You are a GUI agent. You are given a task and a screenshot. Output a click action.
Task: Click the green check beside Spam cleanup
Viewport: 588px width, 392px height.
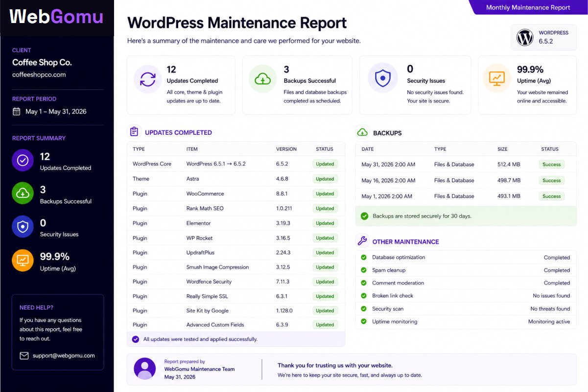(364, 270)
